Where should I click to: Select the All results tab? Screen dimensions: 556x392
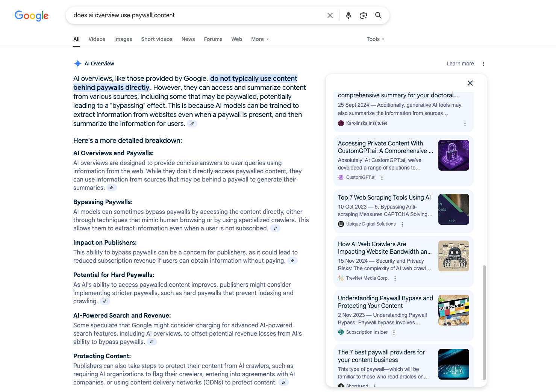pos(76,39)
